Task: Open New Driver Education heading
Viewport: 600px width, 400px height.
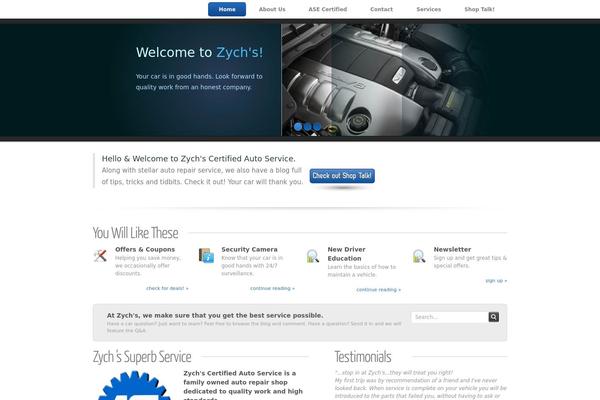Action: [346, 254]
